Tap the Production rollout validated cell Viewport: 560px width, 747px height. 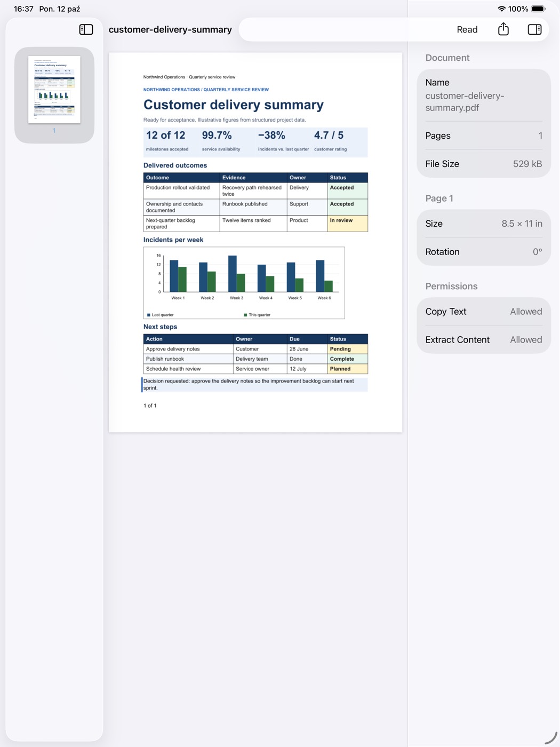coord(181,190)
